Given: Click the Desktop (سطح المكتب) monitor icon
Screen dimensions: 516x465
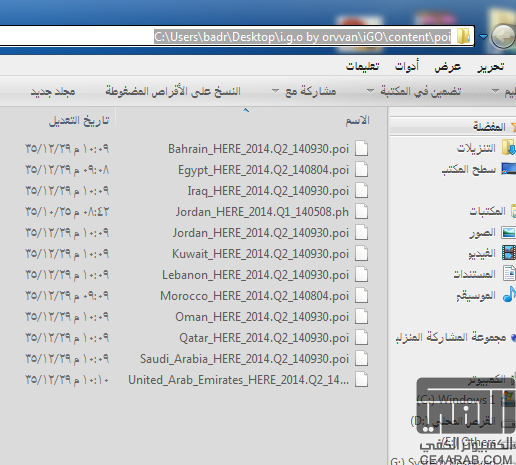Looking at the screenshot, I should click(x=509, y=169).
